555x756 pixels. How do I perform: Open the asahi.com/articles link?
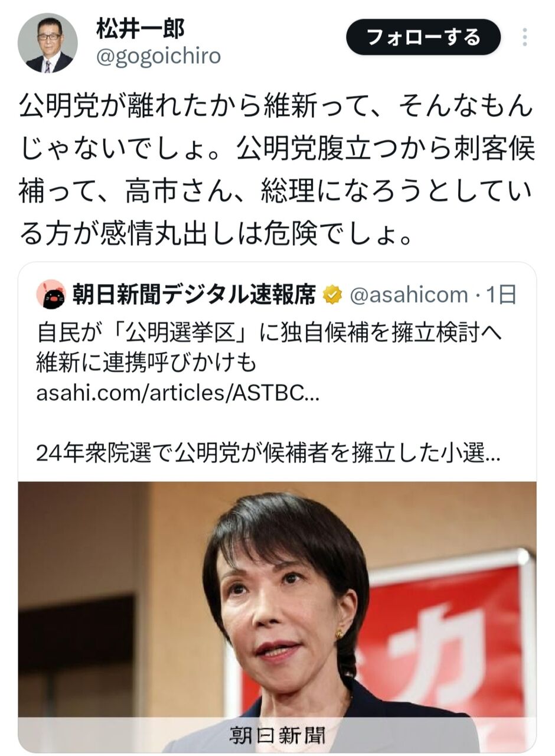[x=178, y=393]
